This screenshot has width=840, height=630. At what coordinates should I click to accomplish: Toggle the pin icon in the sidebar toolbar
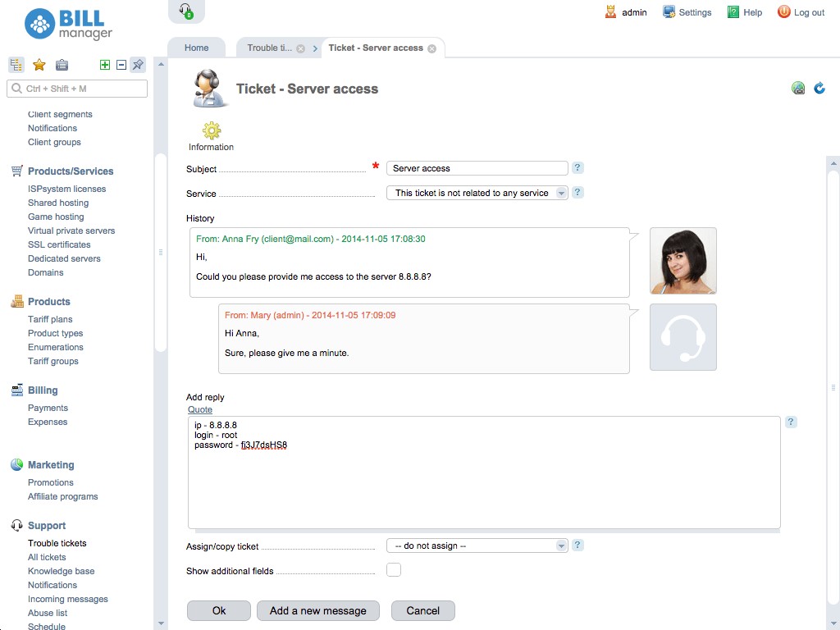click(137, 64)
